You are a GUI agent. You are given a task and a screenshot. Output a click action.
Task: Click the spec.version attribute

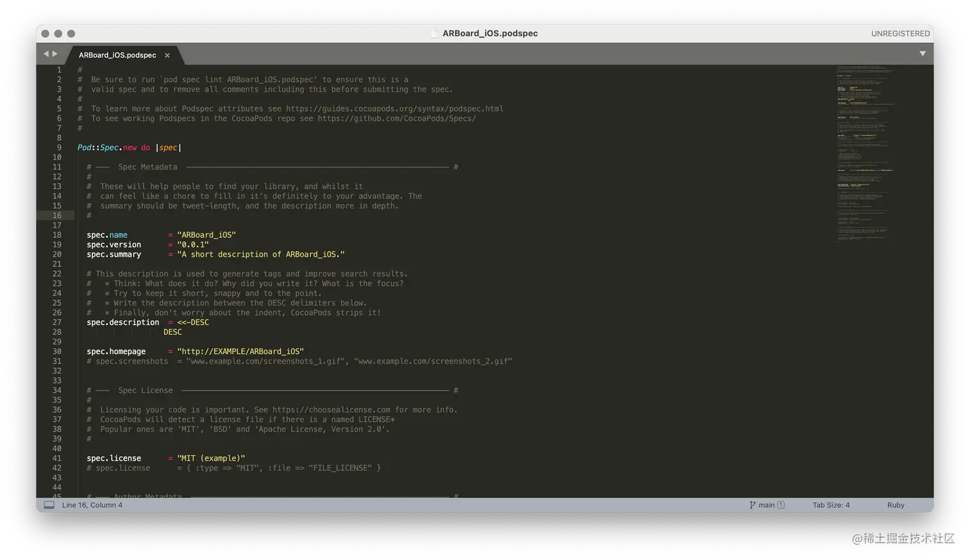114,245
